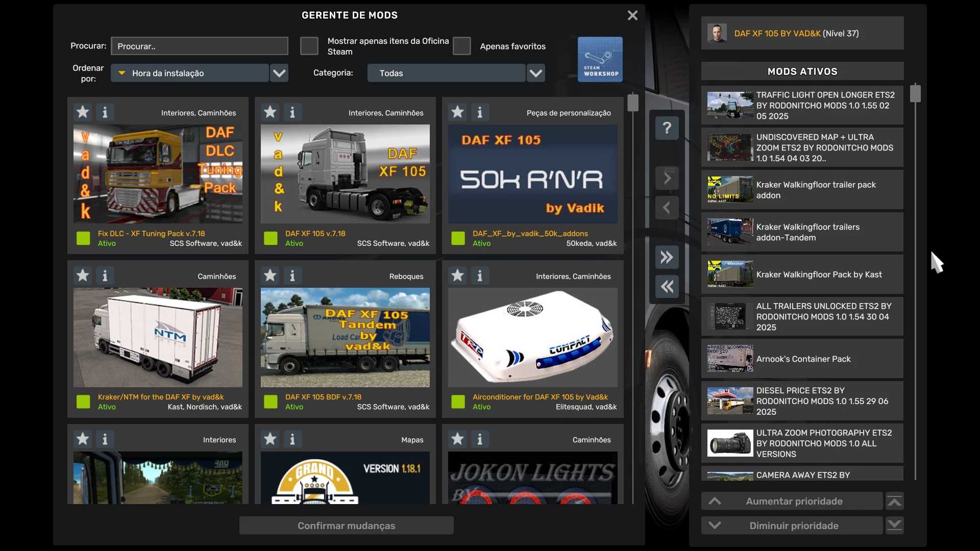
Task: Click Confirmar mudanças button
Action: pos(346,525)
